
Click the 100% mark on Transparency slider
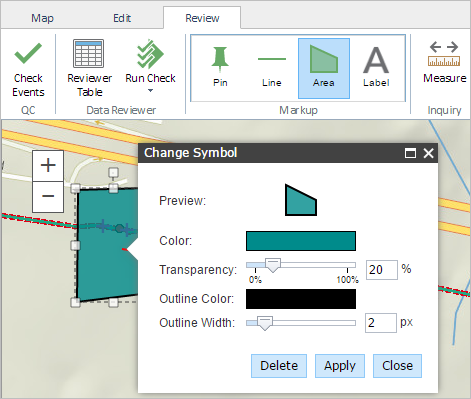pos(347,279)
